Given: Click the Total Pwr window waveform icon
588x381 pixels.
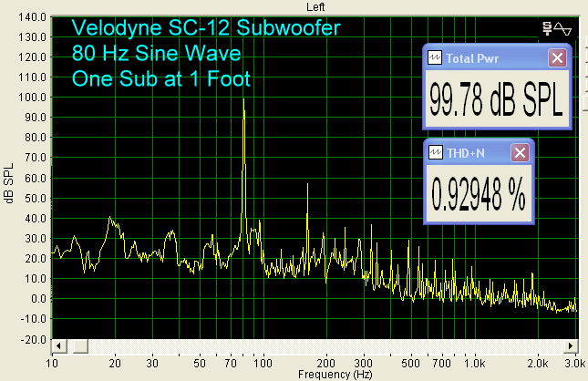Looking at the screenshot, I should point(435,58).
